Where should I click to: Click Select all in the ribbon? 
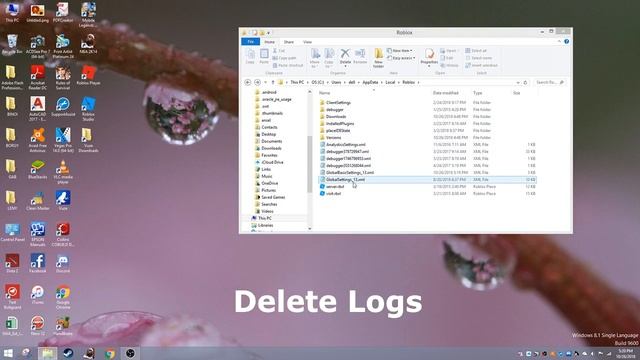point(476,51)
